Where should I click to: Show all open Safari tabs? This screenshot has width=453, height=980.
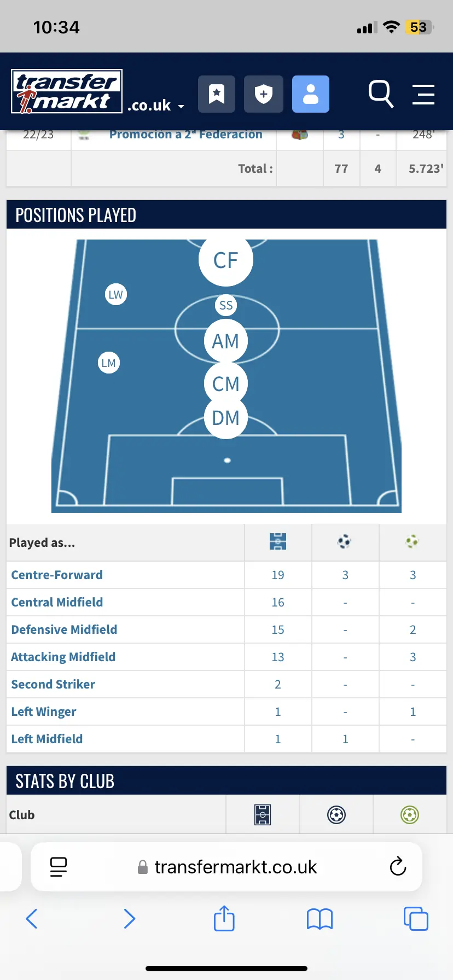click(415, 919)
